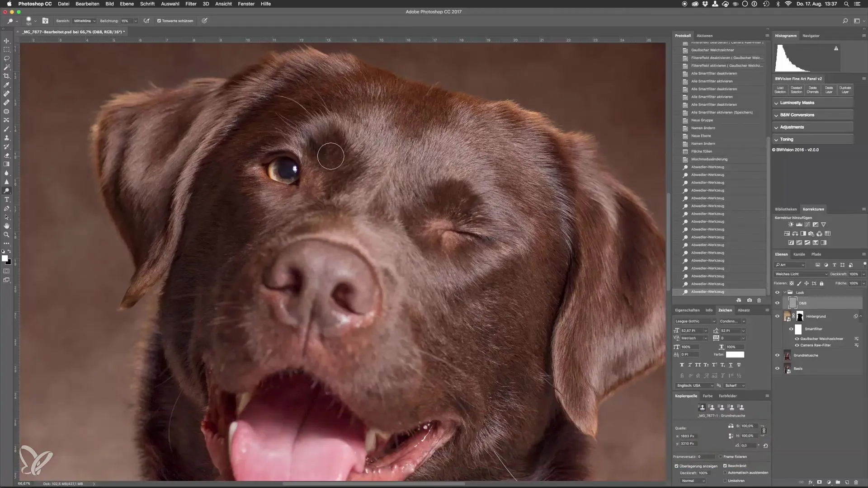Hide the D&B layer
Viewport: 868px width, 488px height.
click(x=777, y=303)
